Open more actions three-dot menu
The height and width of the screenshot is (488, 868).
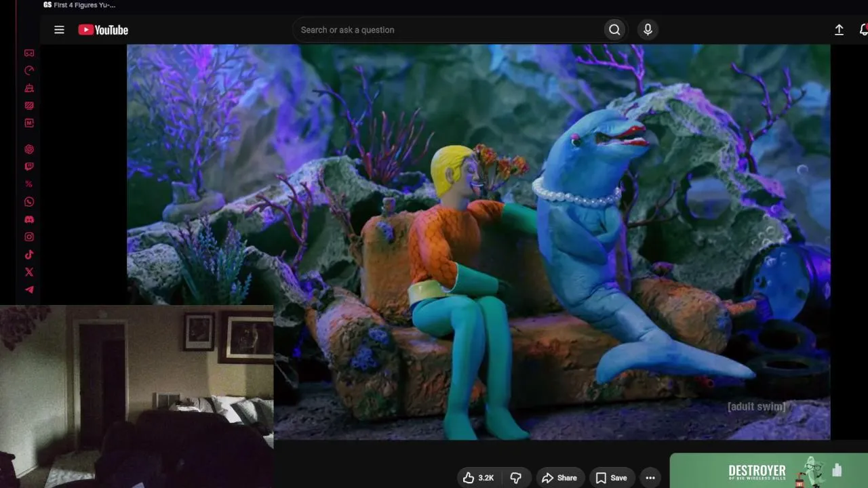pos(650,478)
